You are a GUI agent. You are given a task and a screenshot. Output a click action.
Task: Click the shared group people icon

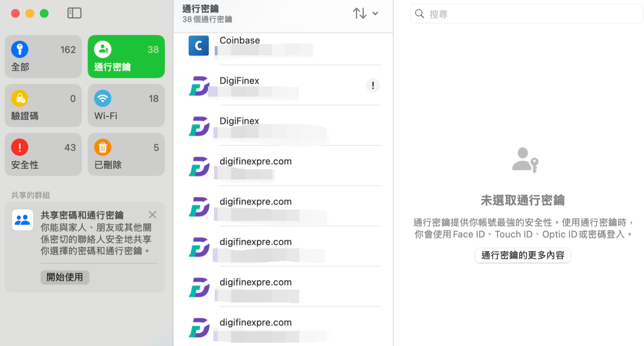(x=22, y=220)
